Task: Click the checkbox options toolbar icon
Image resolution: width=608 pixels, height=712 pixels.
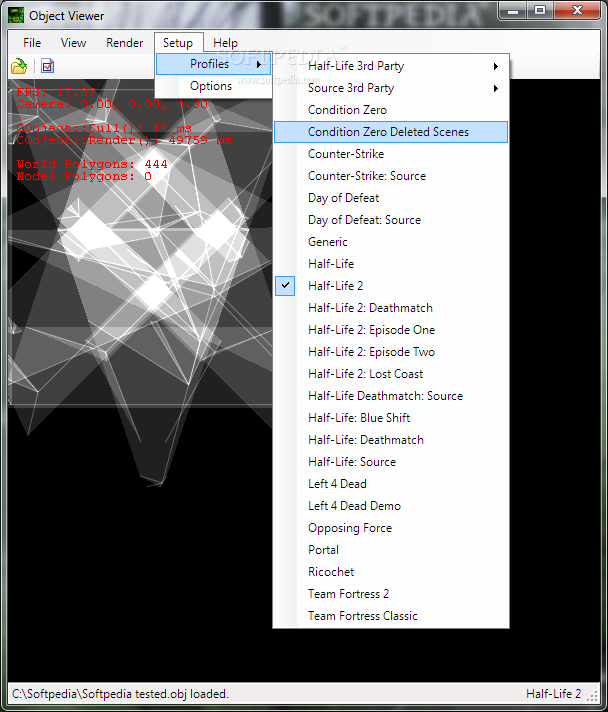Action: point(47,66)
